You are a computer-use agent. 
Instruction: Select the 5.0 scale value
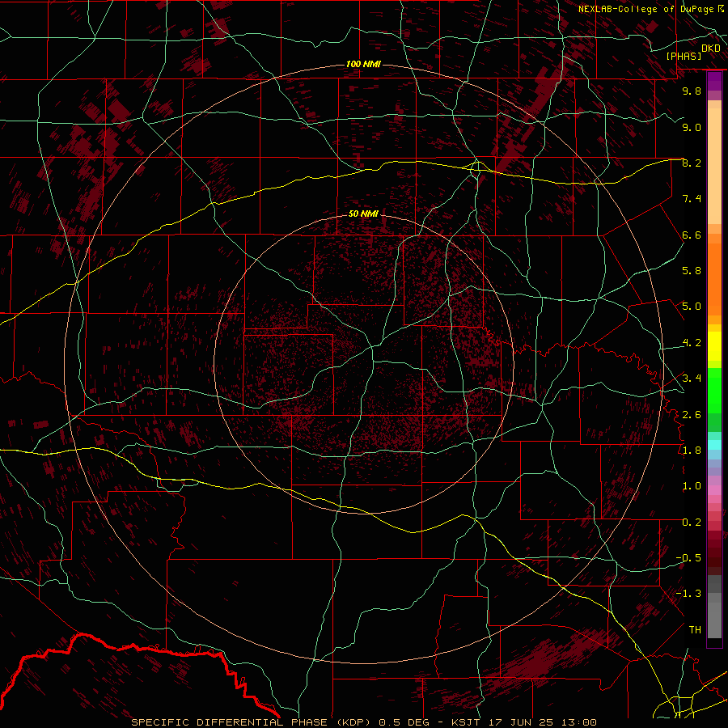click(692, 307)
